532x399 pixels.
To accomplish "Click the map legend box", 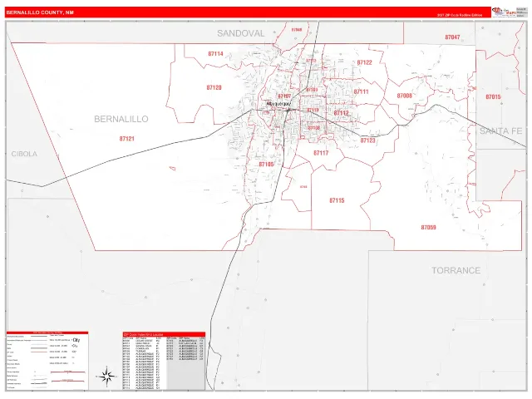I will coord(47,361).
